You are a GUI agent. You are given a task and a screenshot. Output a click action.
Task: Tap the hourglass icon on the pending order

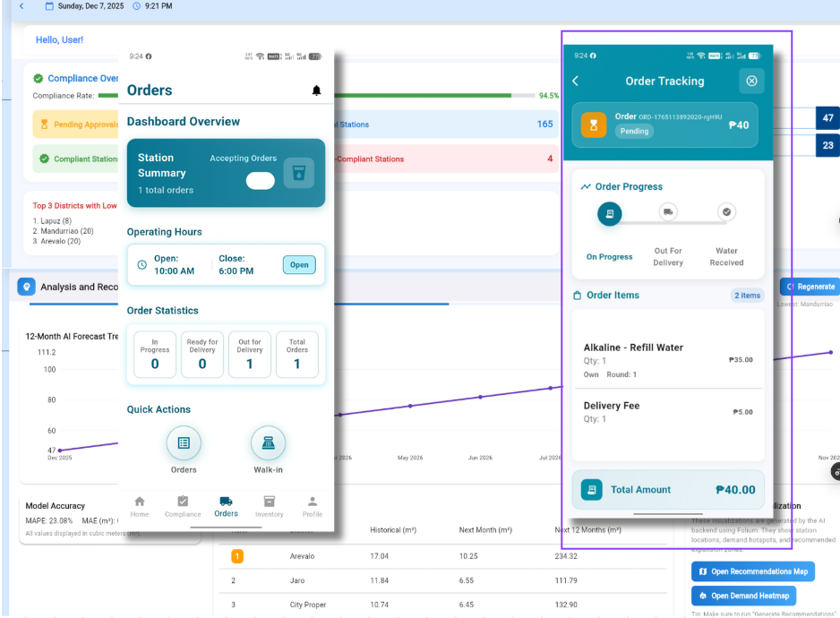(x=594, y=124)
